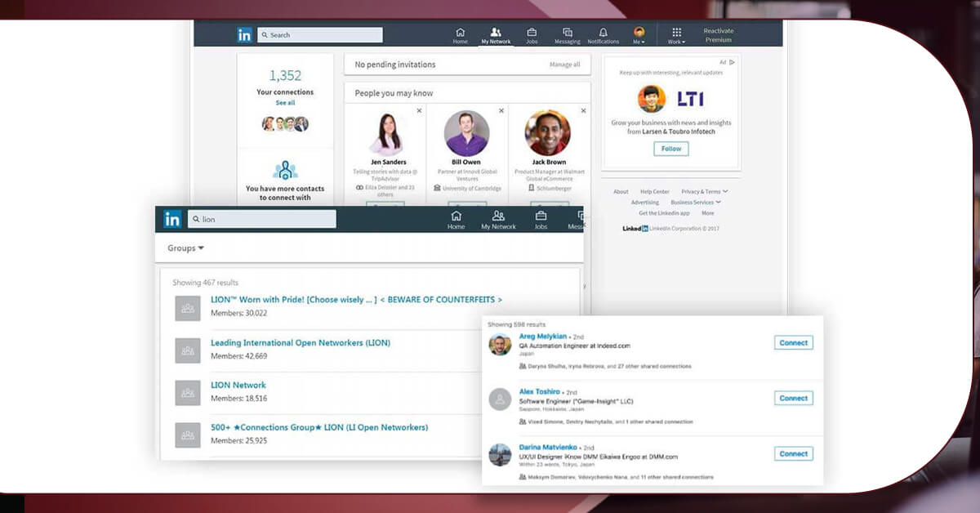The height and width of the screenshot is (513, 980).
Task: Dismiss Jen Sanders suggestion card
Action: [x=420, y=110]
